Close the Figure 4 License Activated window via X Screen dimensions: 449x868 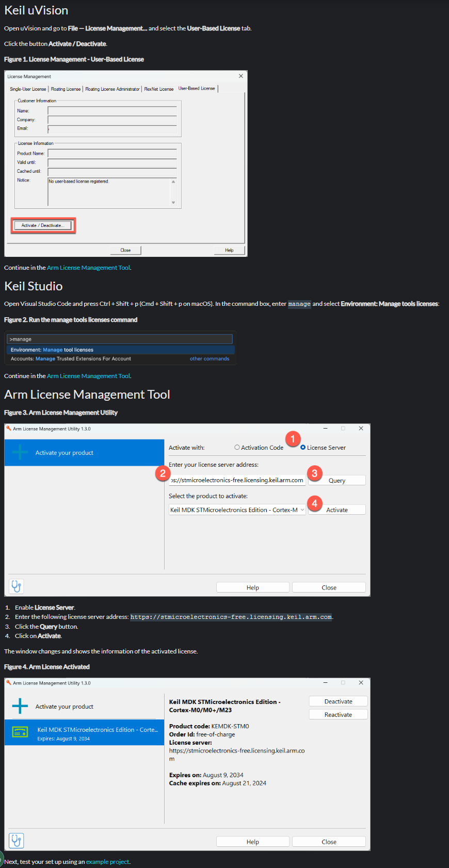click(x=361, y=682)
